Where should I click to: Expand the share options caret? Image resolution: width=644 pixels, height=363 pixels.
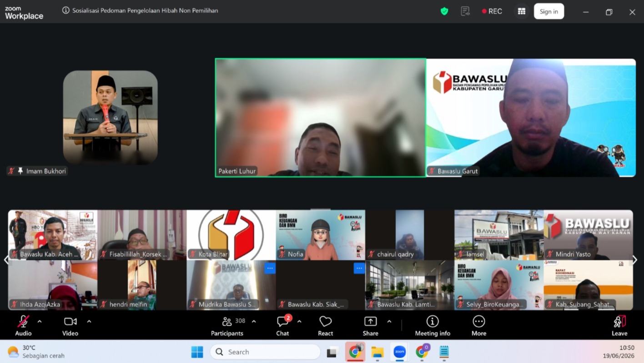tap(389, 322)
